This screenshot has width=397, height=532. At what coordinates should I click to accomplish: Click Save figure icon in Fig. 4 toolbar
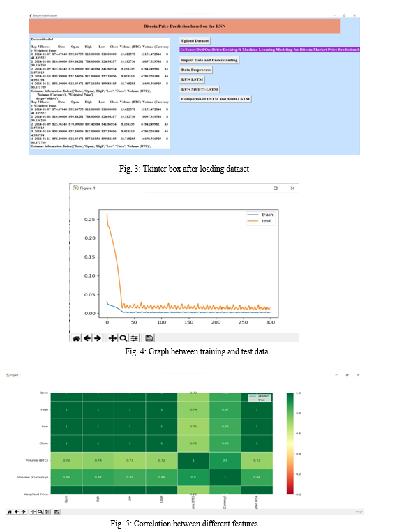(149, 338)
